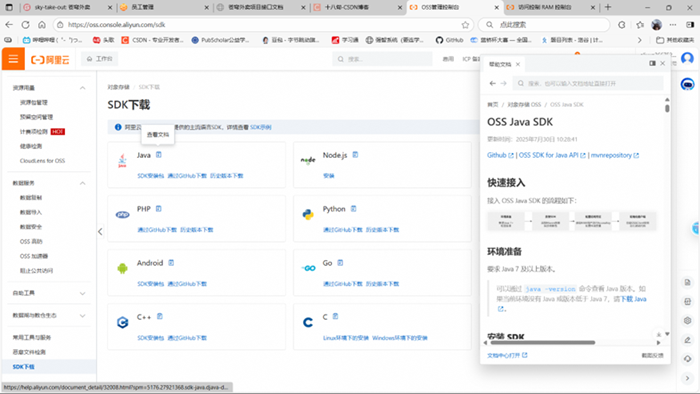
Task: Click the console top search box
Action: coord(382,59)
